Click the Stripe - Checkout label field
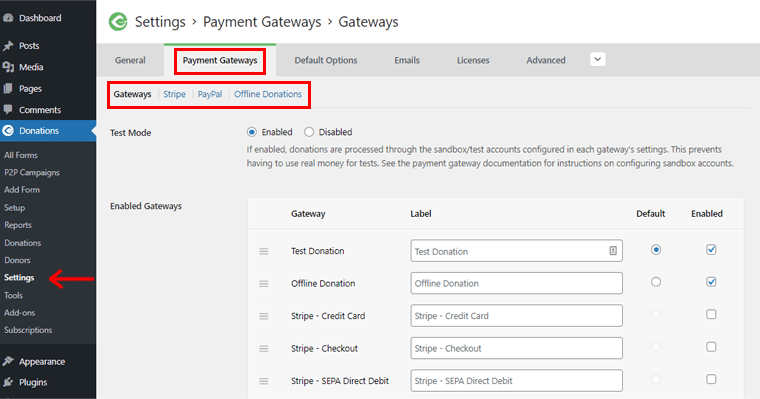This screenshot has height=399, width=760. pos(517,348)
